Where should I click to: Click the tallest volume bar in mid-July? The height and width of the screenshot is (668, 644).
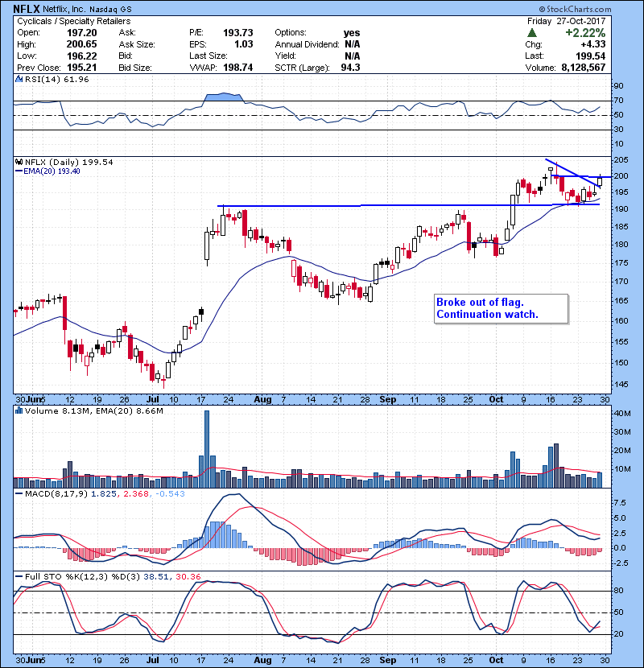tap(207, 449)
